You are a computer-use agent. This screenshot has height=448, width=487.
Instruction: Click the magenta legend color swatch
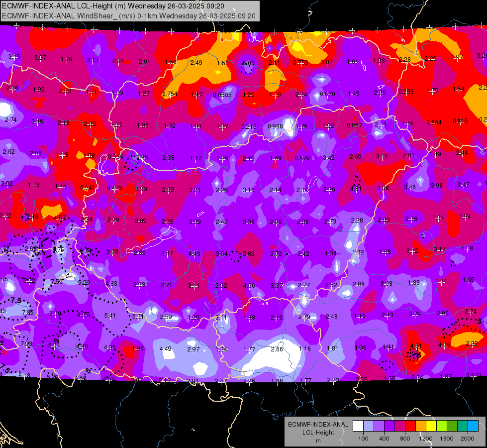(x=400, y=426)
